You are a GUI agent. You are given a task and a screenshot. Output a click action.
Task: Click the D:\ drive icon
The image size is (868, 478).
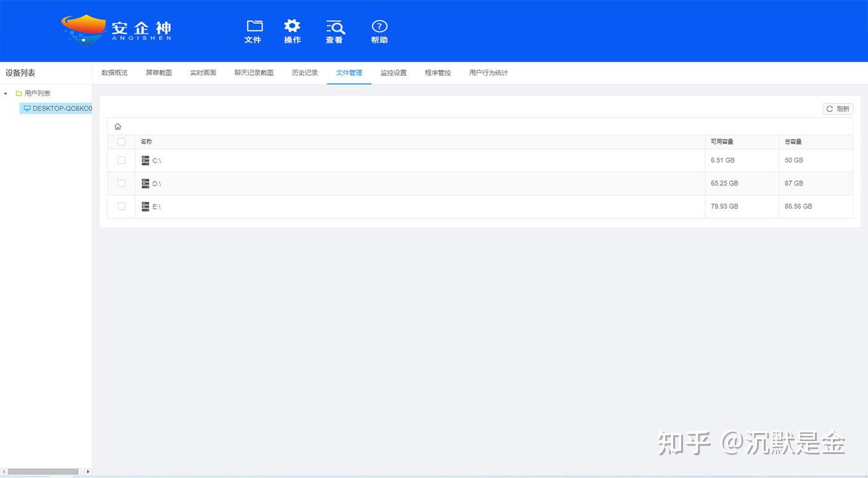(x=145, y=184)
